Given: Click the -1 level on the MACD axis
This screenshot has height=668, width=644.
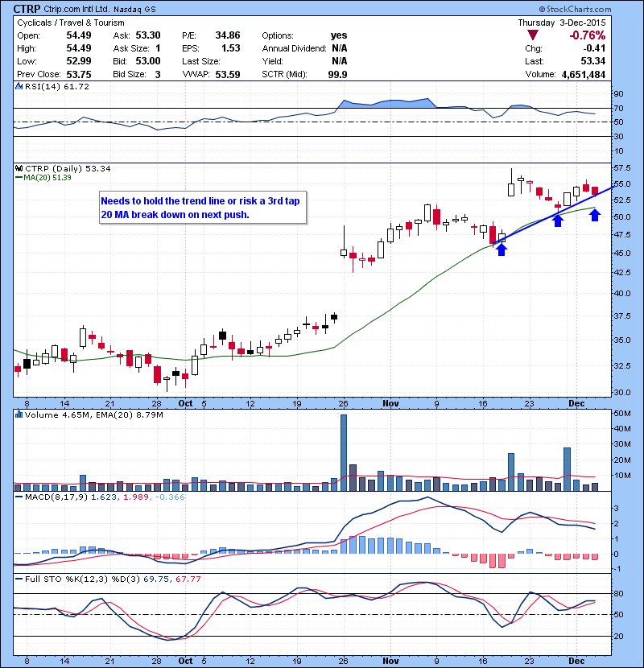Looking at the screenshot, I should [617, 569].
